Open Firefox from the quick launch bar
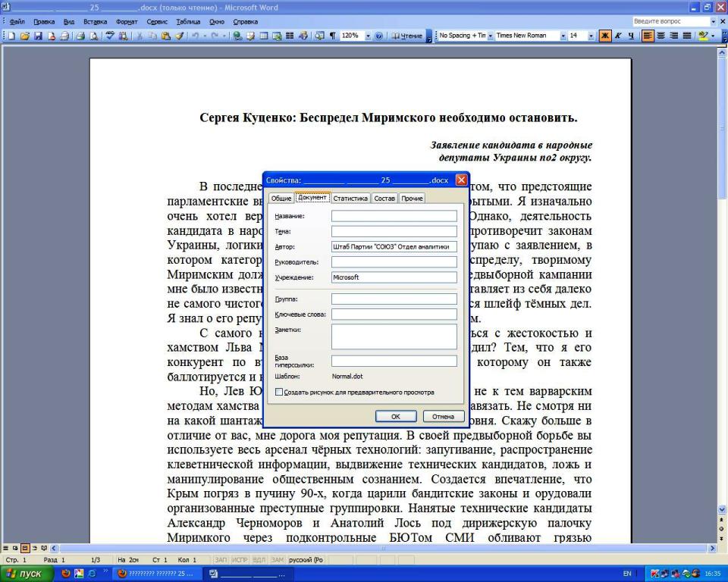 pyautogui.click(x=66, y=574)
